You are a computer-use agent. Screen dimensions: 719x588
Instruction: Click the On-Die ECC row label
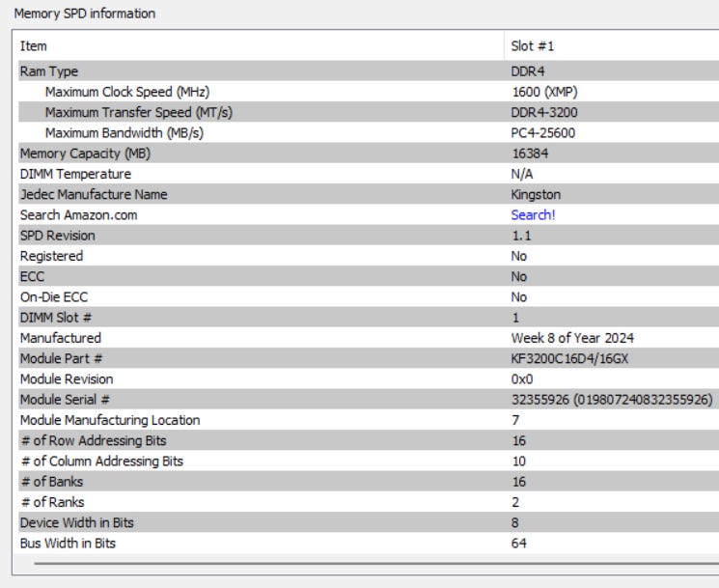(x=52, y=297)
